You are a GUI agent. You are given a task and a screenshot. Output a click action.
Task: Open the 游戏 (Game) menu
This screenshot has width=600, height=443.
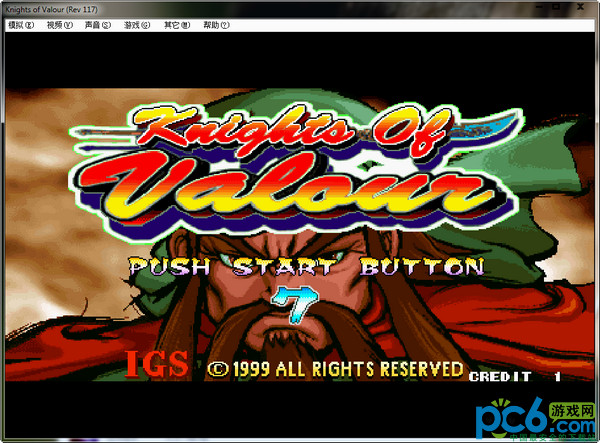click(137, 25)
